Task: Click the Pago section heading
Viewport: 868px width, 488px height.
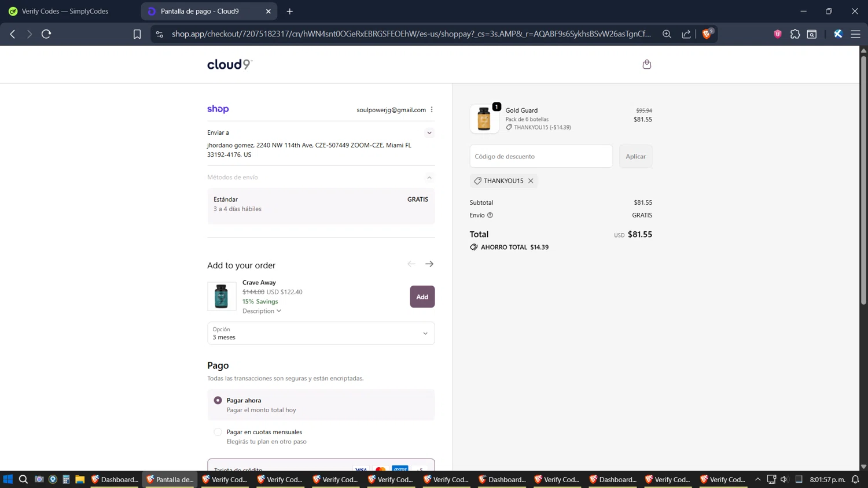Action: tap(218, 365)
